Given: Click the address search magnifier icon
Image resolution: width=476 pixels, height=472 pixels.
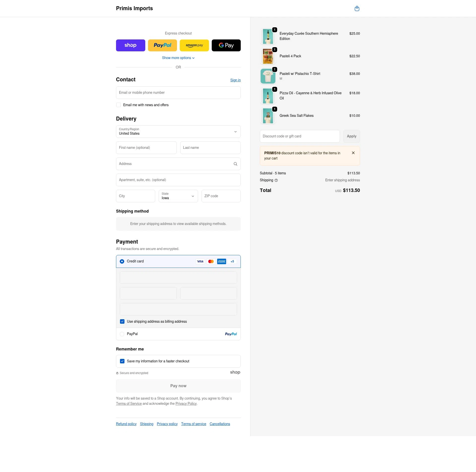Looking at the screenshot, I should [235, 164].
